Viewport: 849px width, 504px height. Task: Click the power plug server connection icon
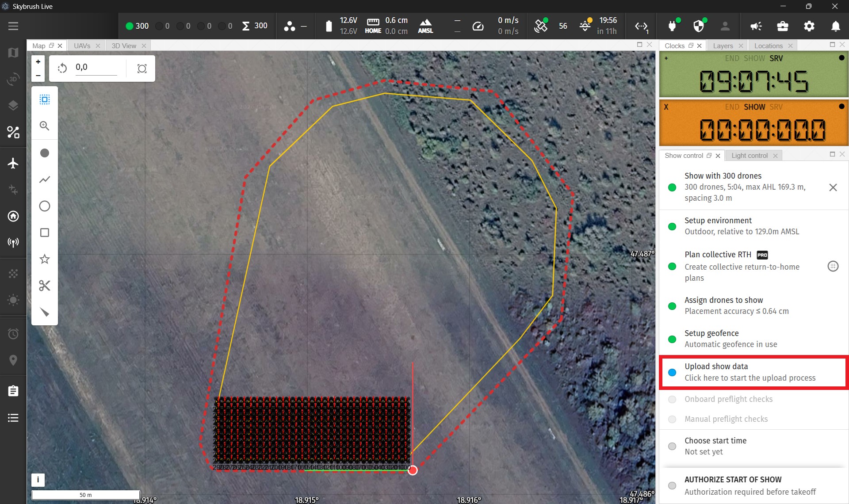(673, 26)
